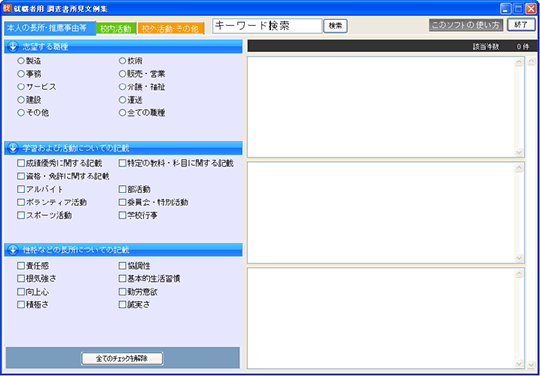Choose the 介護・福祉 option

click(x=122, y=87)
